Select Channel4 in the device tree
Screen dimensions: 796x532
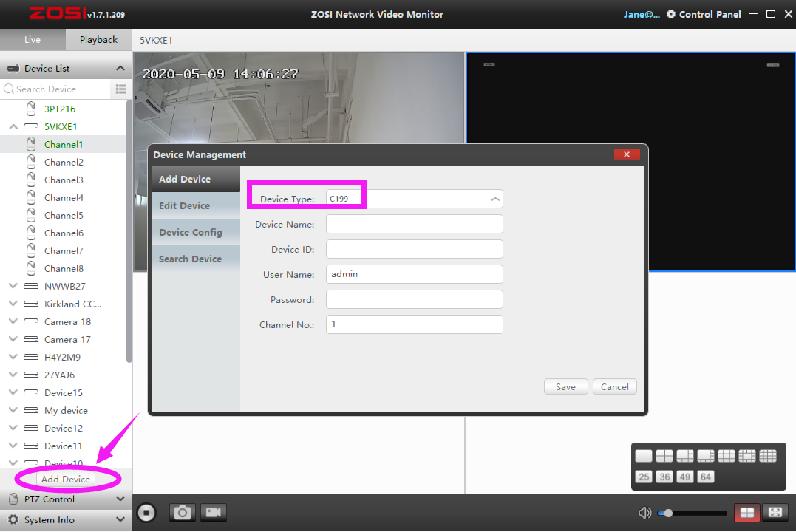63,197
